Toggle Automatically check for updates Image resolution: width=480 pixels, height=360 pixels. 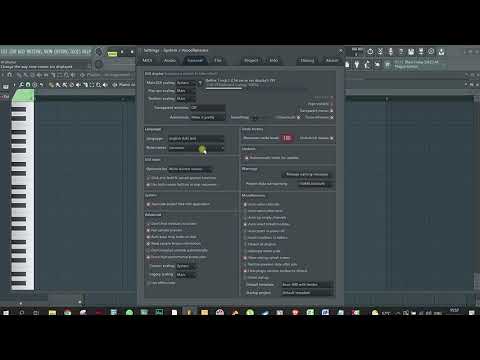(247, 158)
